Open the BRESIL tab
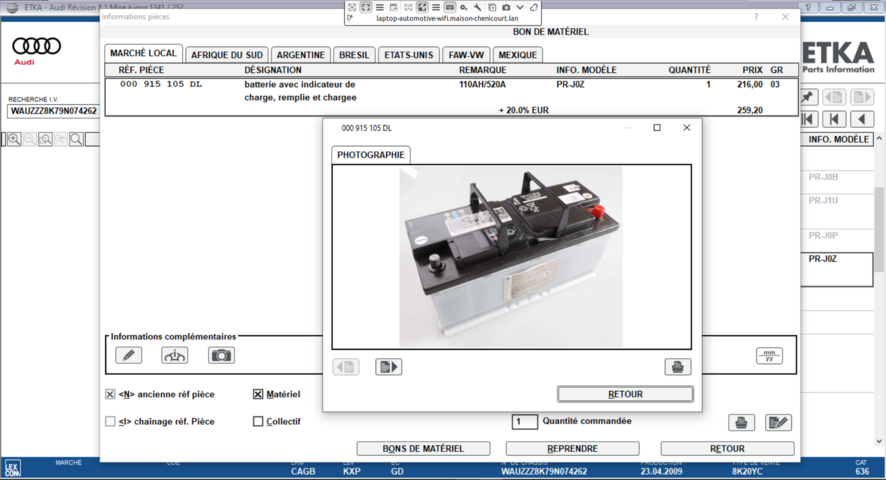This screenshot has width=886, height=480. (354, 55)
